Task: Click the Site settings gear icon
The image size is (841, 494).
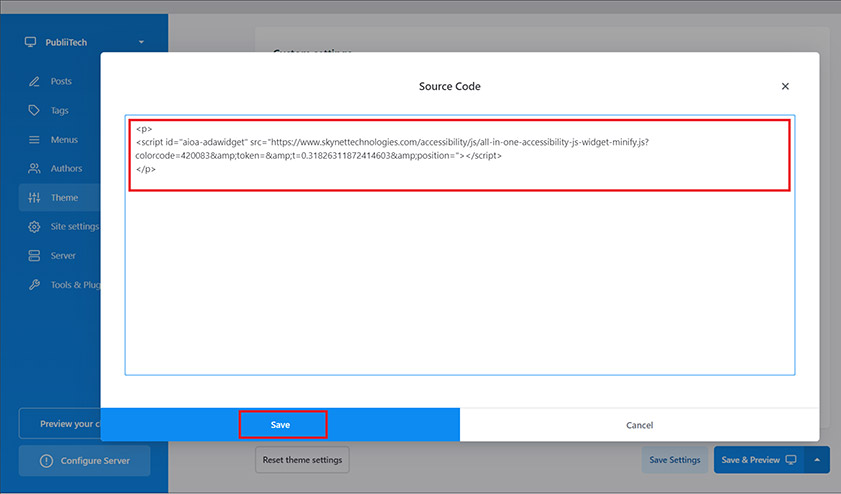Action: tap(34, 227)
